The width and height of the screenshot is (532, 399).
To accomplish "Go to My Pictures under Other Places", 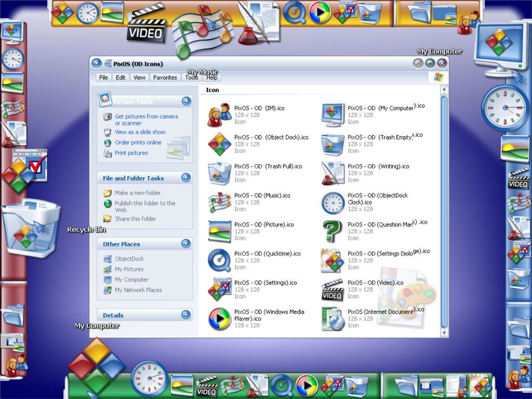I will (129, 270).
